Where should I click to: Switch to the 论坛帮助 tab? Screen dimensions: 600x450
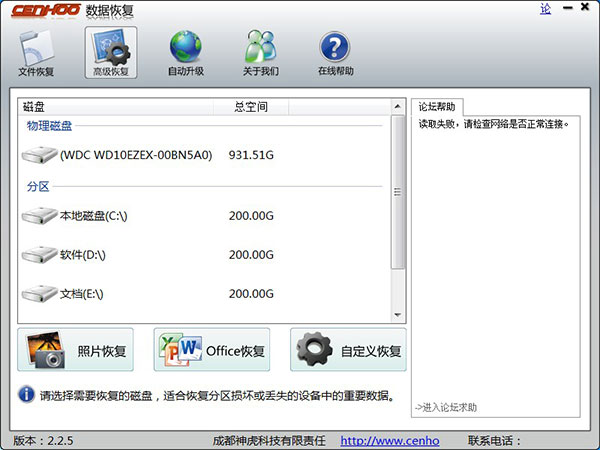(x=437, y=106)
